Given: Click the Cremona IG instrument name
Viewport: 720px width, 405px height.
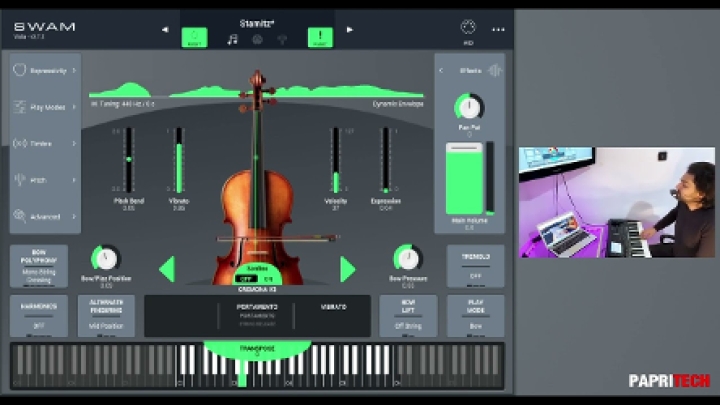Looking at the screenshot, I should pyautogui.click(x=257, y=290).
